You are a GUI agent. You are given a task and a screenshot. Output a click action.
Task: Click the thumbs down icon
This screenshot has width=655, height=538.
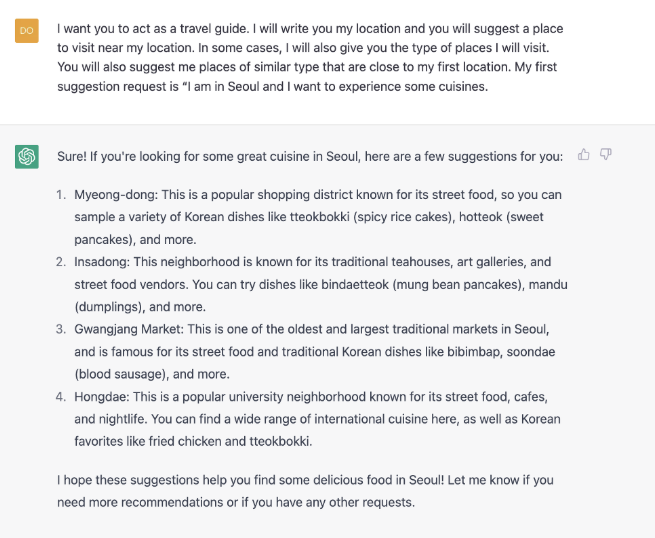point(606,155)
